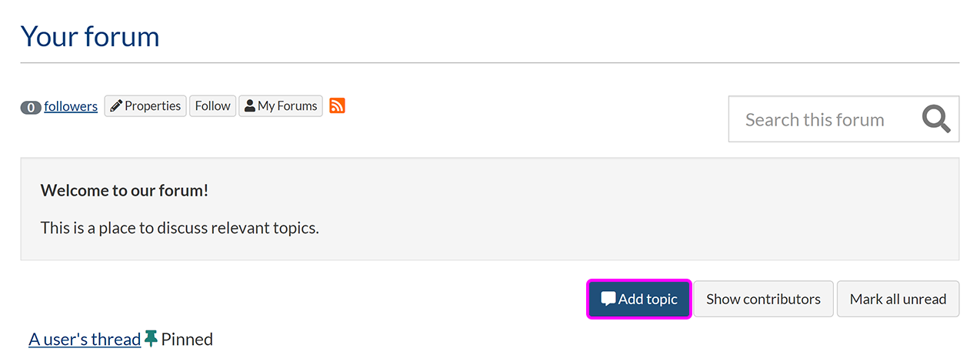980x358 pixels.
Task: Open the orange RSS feed icon
Action: (337, 105)
